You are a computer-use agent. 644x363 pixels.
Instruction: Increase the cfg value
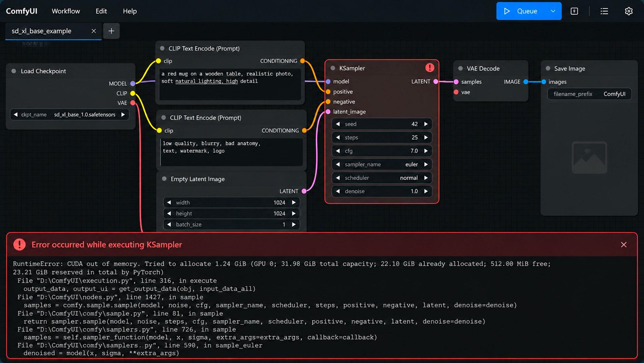point(426,151)
